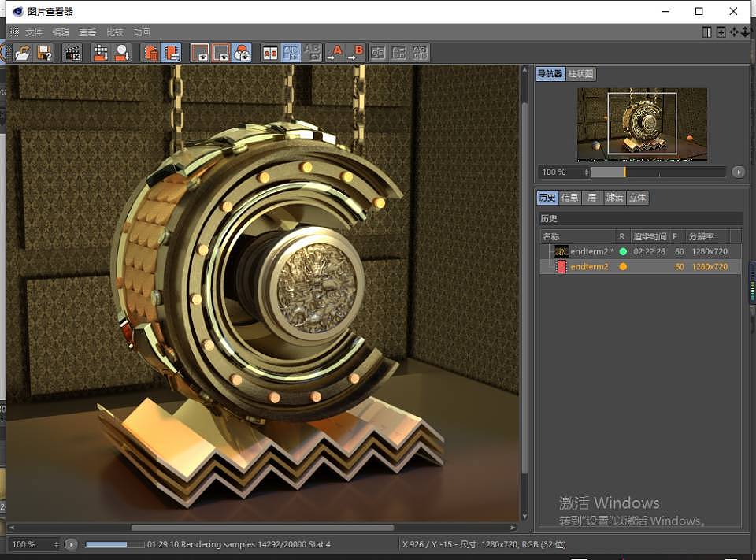Click the vertical zoom arrows icon top-right
The height and width of the screenshot is (560, 756).
(745, 32)
